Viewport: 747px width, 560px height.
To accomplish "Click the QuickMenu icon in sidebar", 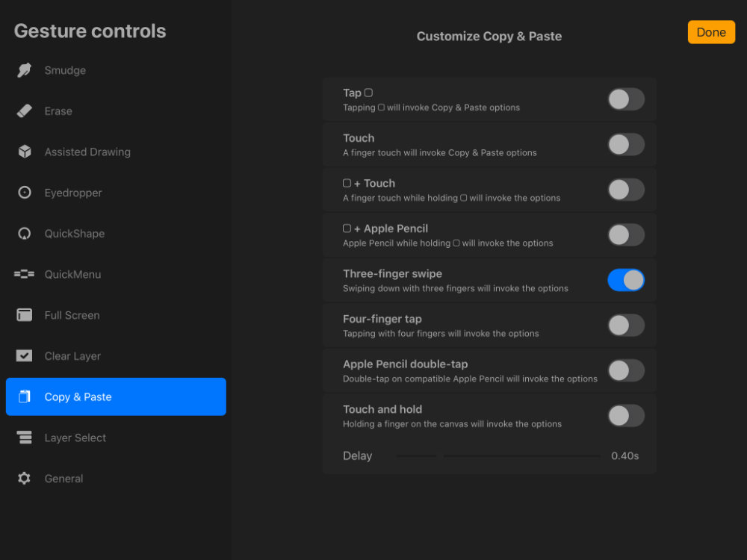I will click(25, 274).
